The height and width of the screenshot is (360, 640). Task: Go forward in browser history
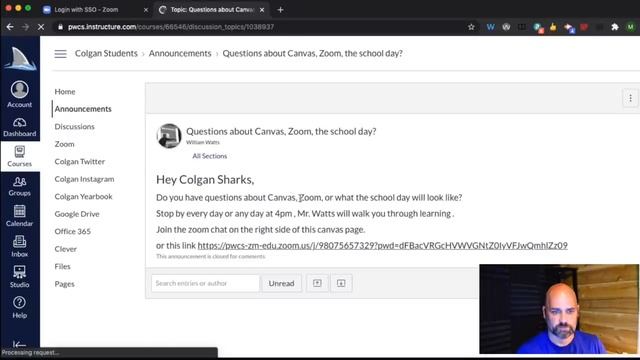click(25, 27)
